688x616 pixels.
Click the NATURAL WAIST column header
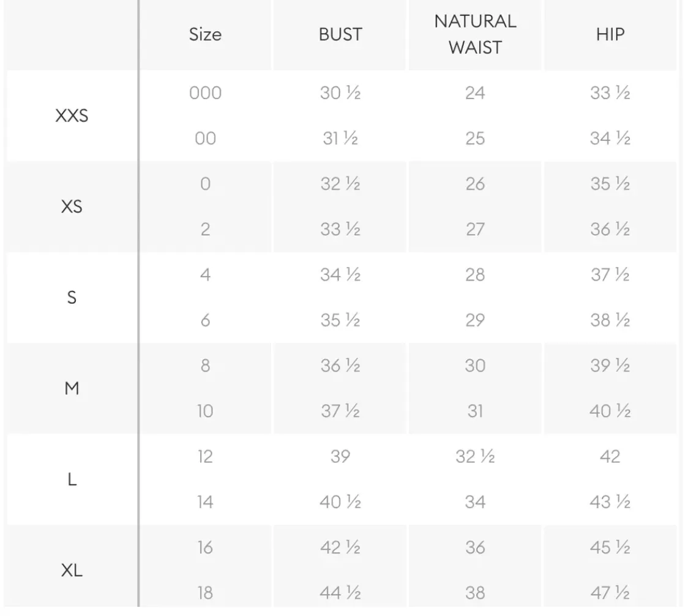click(x=475, y=34)
